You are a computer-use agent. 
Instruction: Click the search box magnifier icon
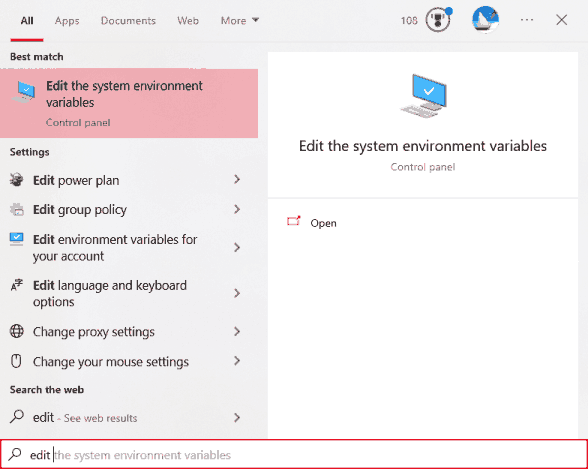click(x=15, y=454)
